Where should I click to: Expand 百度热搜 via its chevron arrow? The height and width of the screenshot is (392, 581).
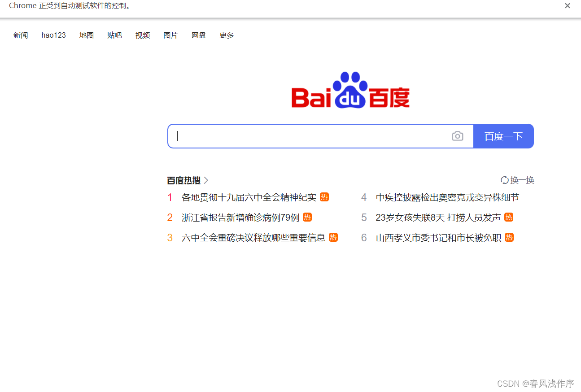coord(206,180)
